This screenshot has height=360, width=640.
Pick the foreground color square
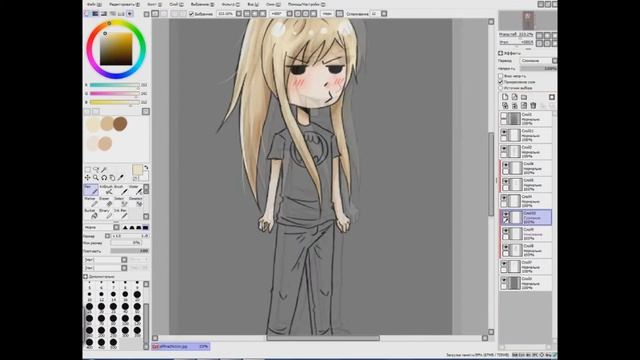(x=137, y=169)
